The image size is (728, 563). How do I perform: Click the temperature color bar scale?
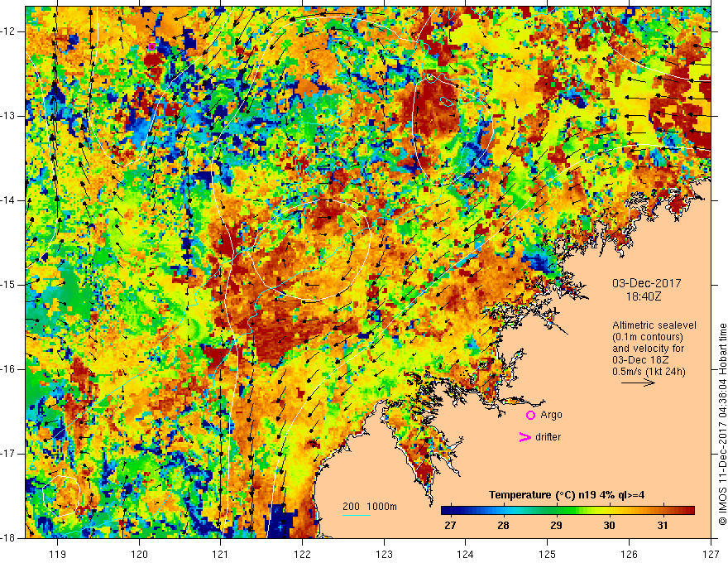coord(568,511)
